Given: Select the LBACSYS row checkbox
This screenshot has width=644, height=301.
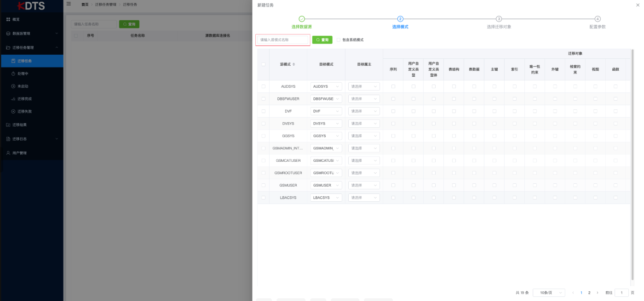Looking at the screenshot, I should (264, 198).
